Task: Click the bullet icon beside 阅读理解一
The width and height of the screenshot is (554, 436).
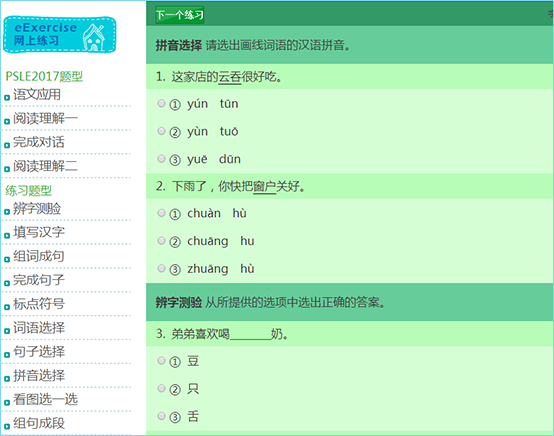Action: [x=7, y=121]
